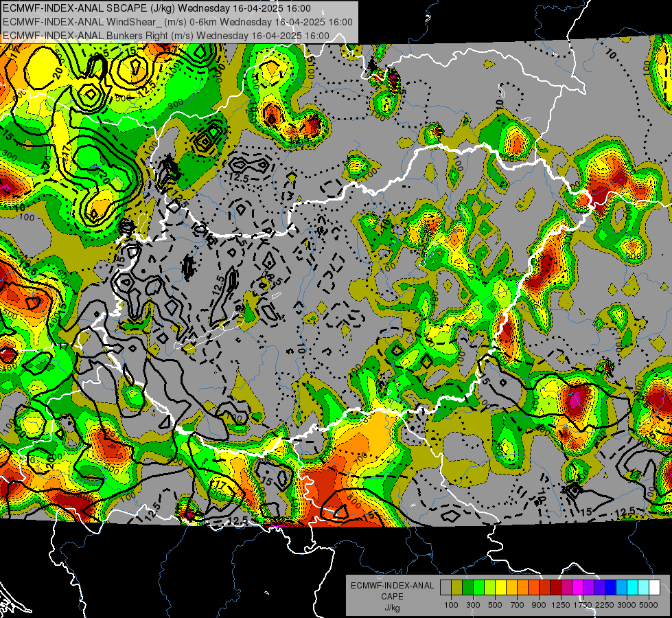Click the J/kg unit label in legend

pyautogui.click(x=392, y=608)
